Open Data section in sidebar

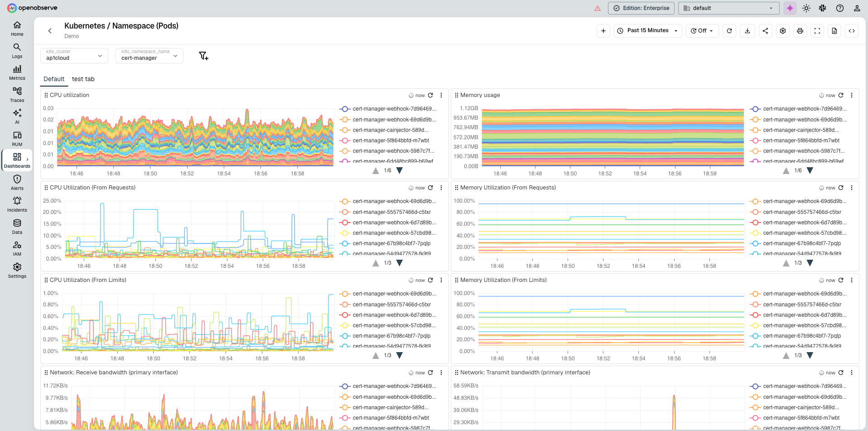(17, 227)
